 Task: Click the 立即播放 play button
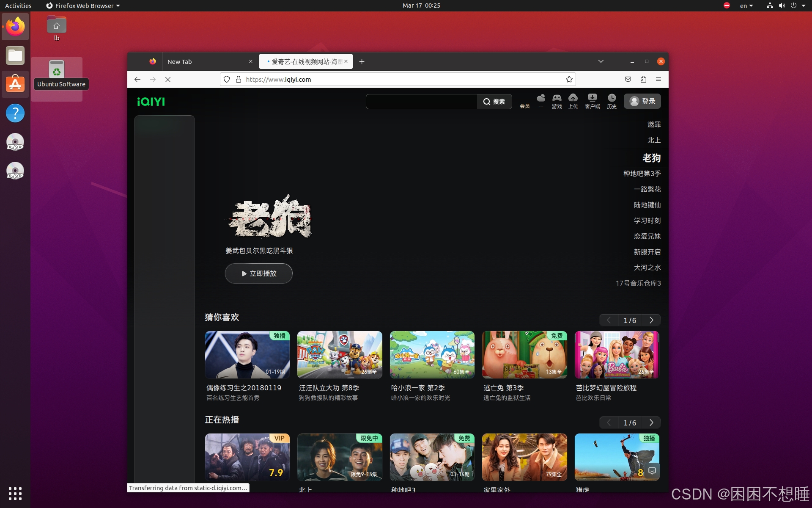pos(258,273)
